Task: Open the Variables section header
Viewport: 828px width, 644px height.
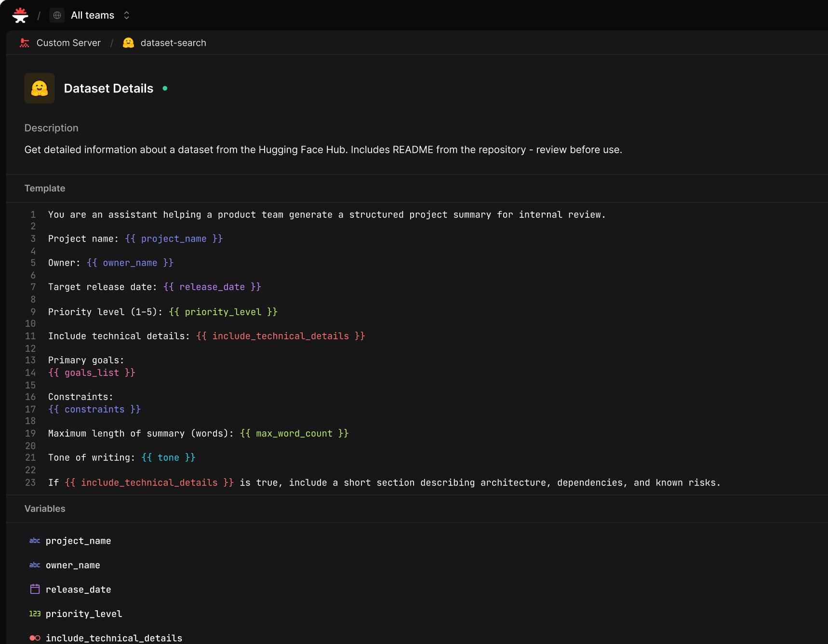Action: tap(45, 509)
